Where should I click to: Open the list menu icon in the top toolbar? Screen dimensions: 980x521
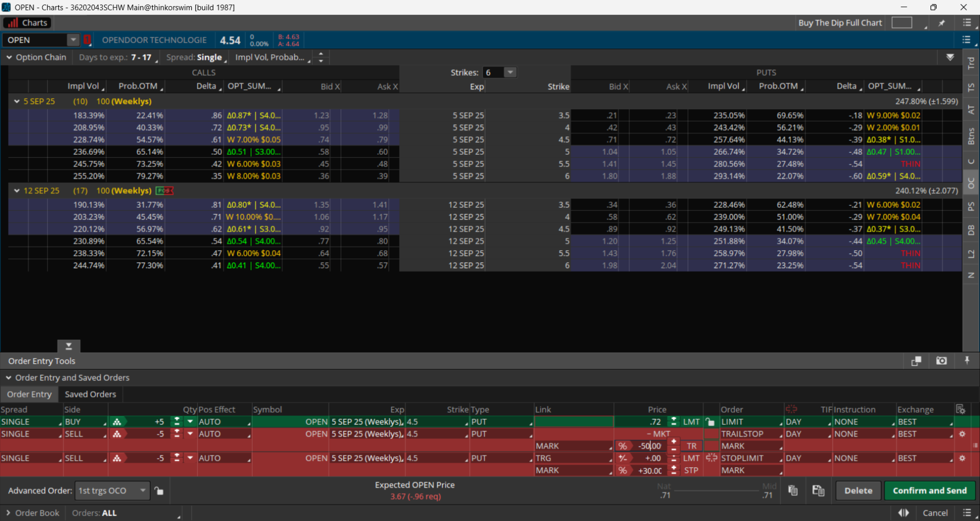point(967,23)
